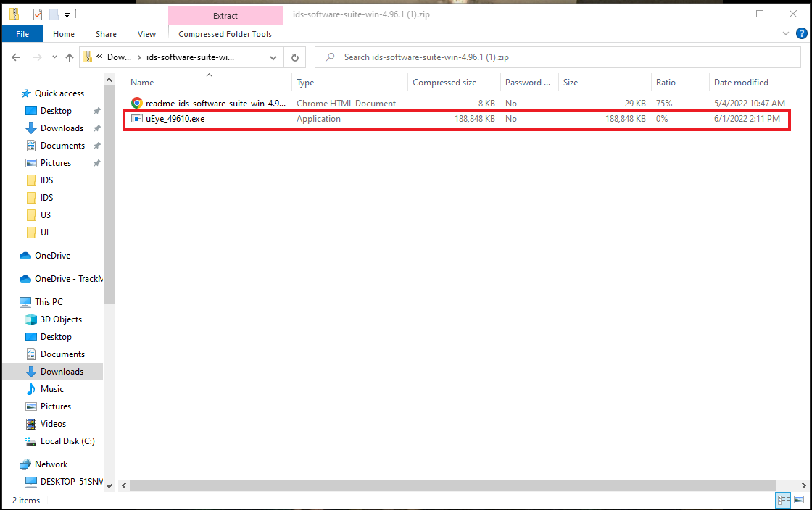Switch to the Home ribbon tab
The width and height of the screenshot is (812, 510).
(x=64, y=34)
